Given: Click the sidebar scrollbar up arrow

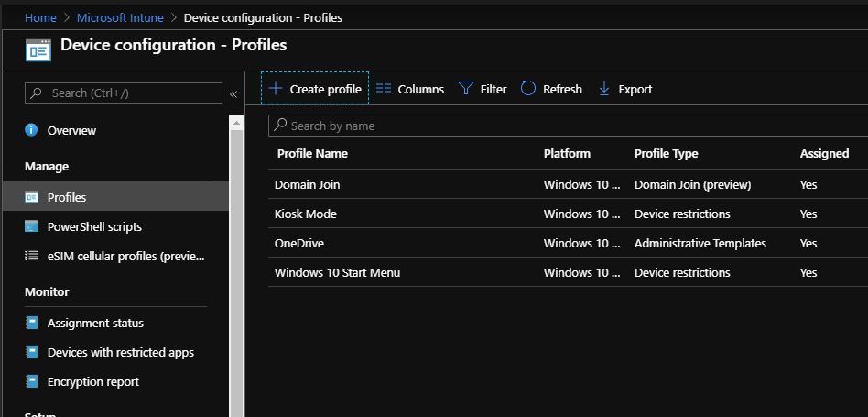Looking at the screenshot, I should pyautogui.click(x=236, y=123).
